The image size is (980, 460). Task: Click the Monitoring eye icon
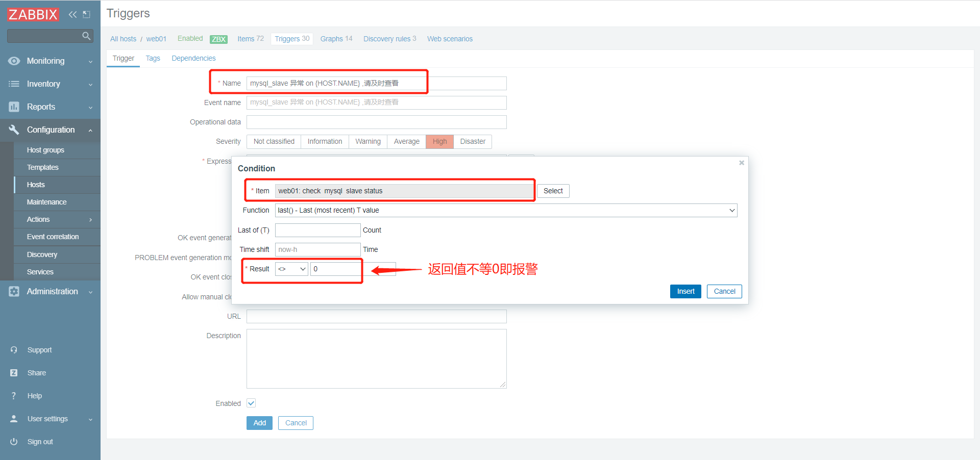pos(14,61)
